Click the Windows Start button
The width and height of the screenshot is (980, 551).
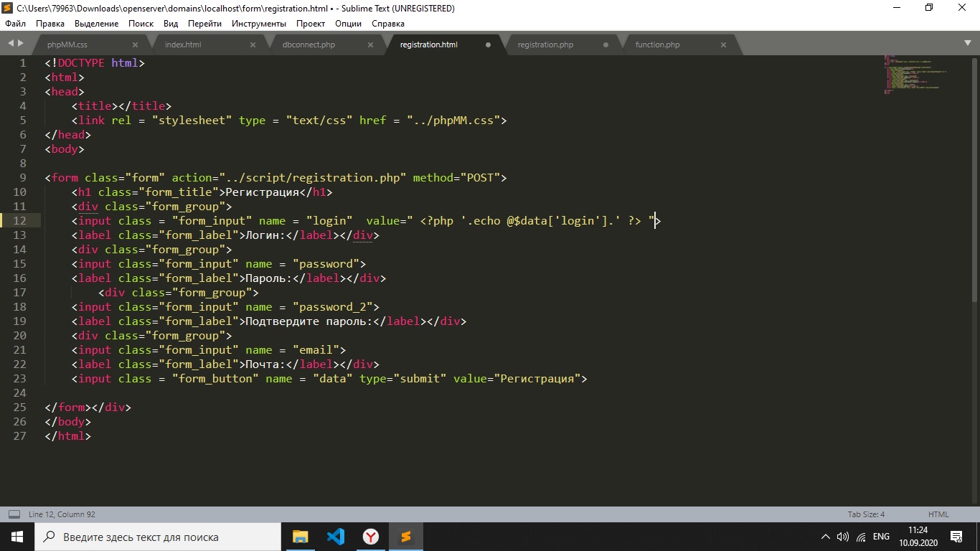click(x=17, y=537)
